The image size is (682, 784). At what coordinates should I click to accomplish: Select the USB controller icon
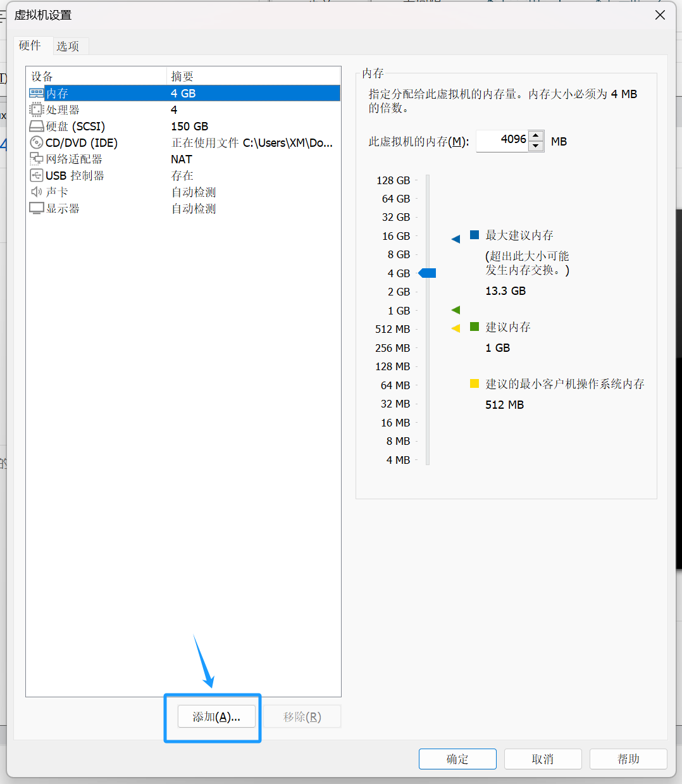pos(37,175)
